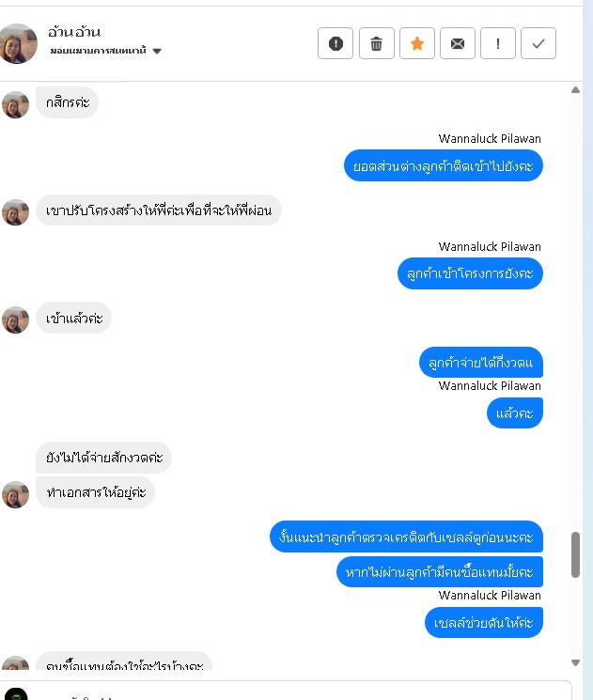The image size is (593, 700).
Task: Mark conversation unread with envelope icon
Action: click(458, 43)
